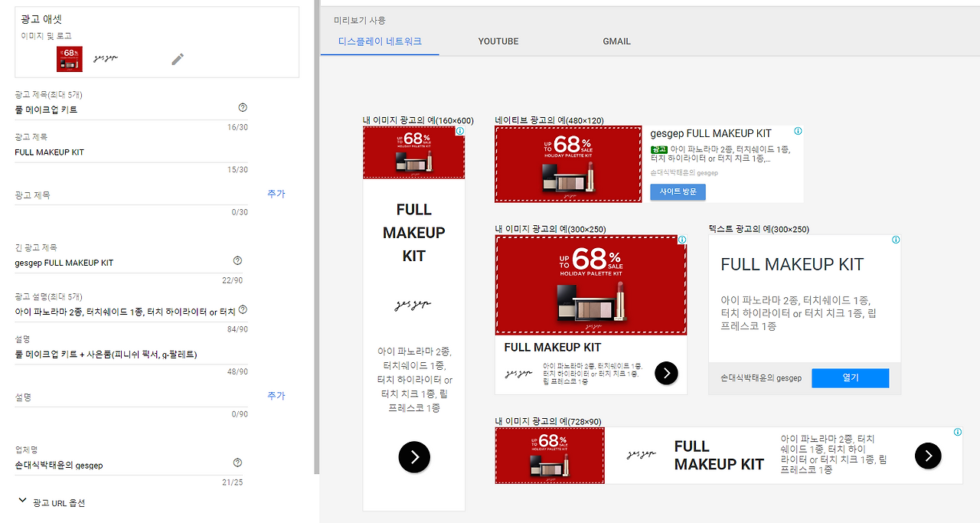Click the 사이트 방문 button on the native ad
Viewport: 980px width, 523px height.
678,192
